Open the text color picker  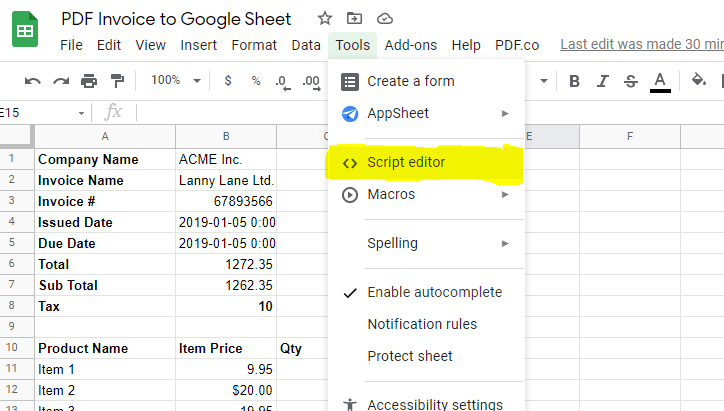click(x=659, y=81)
